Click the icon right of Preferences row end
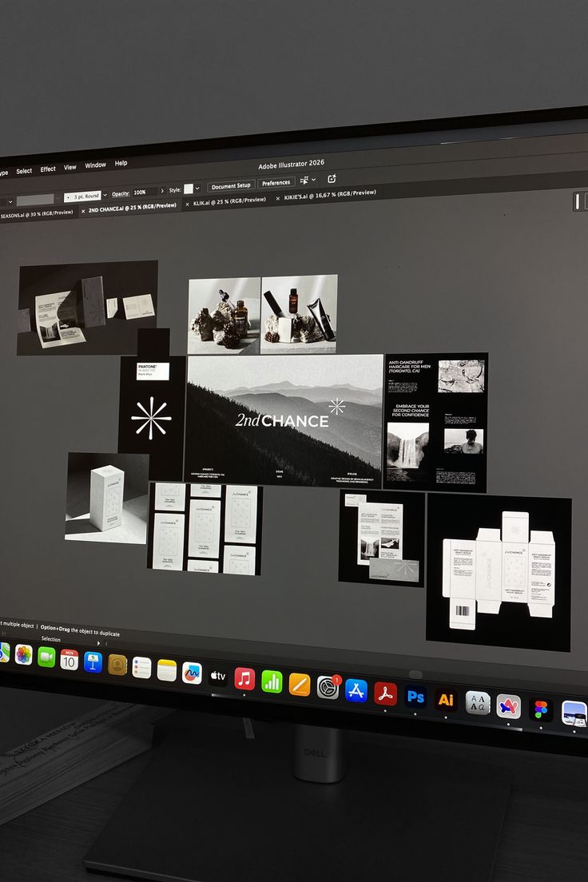 pos(332,178)
